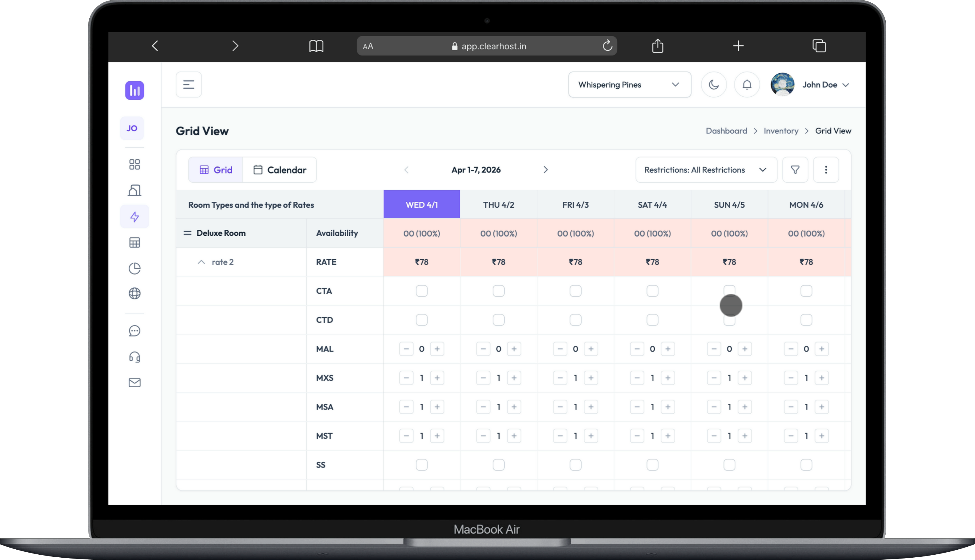Open the table grid sidebar icon
The image size is (975, 560).
pyautogui.click(x=134, y=243)
